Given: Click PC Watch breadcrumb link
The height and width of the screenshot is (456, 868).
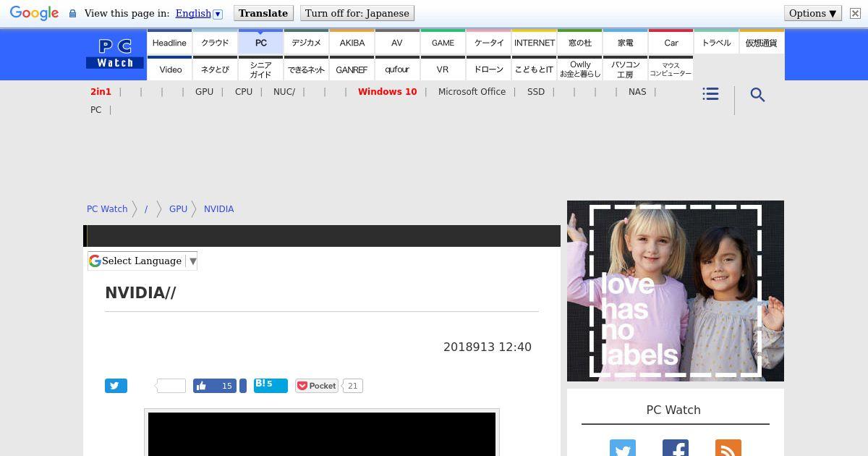Looking at the screenshot, I should (107, 209).
